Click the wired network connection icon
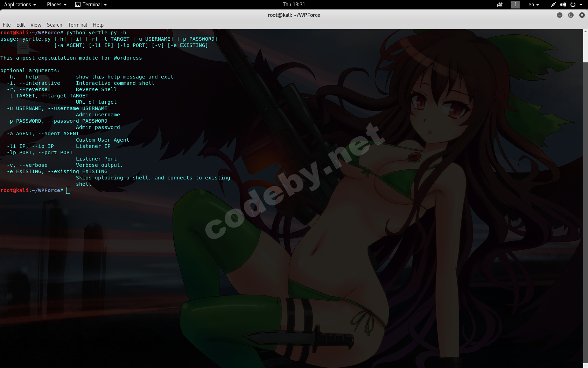588x368 pixels. coord(553,5)
